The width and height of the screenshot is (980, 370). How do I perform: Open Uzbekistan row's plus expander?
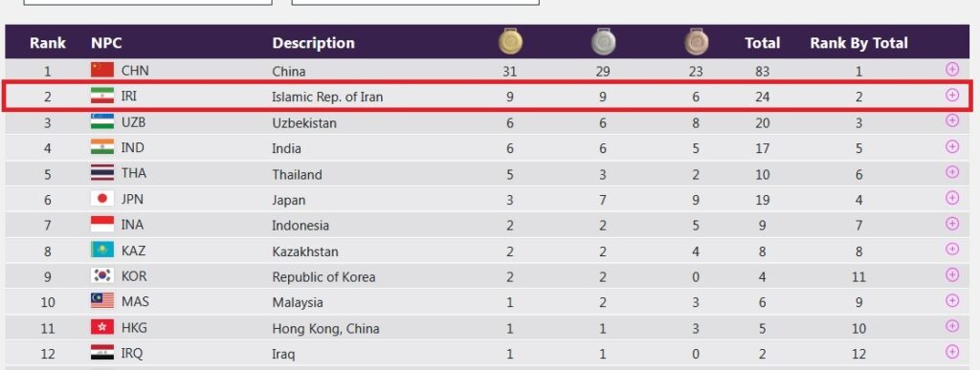(x=952, y=120)
